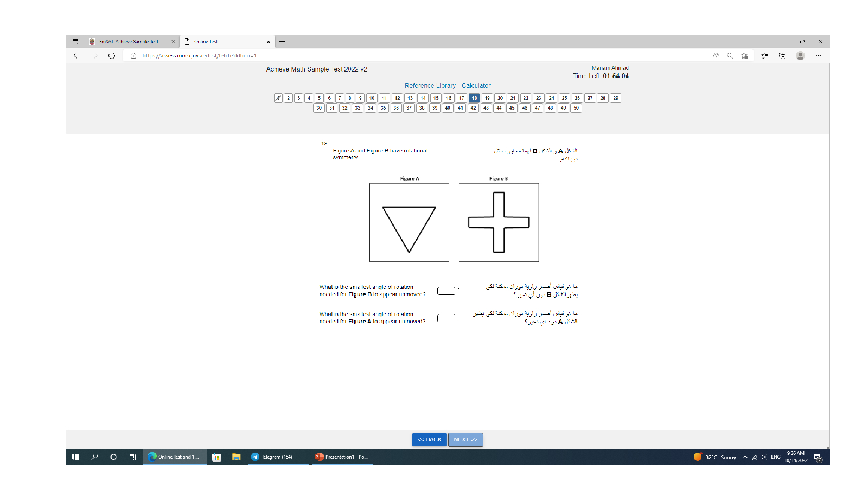This screenshot has height=488, width=868.
Task: Open the browser settings ellipsis menu
Action: 818,55
